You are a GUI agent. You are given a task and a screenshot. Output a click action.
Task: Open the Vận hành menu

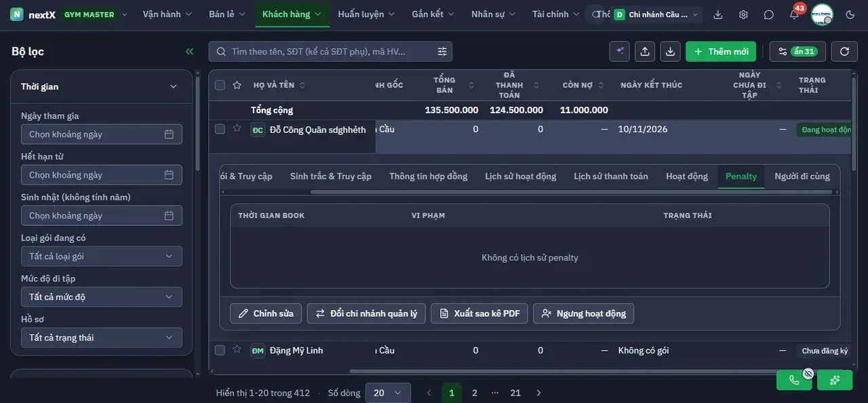[167, 14]
